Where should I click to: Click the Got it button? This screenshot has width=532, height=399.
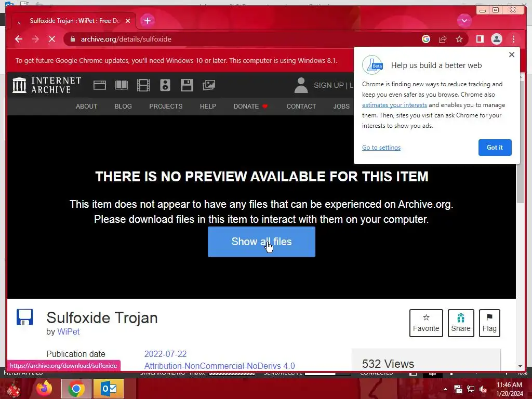pos(495,147)
